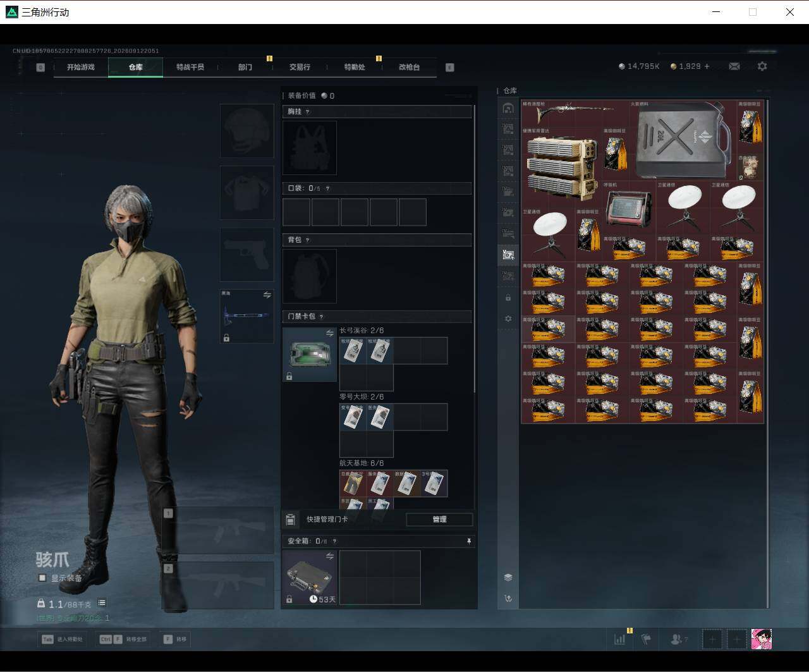Click the swap arrows on the melee weapon slot

click(x=267, y=295)
